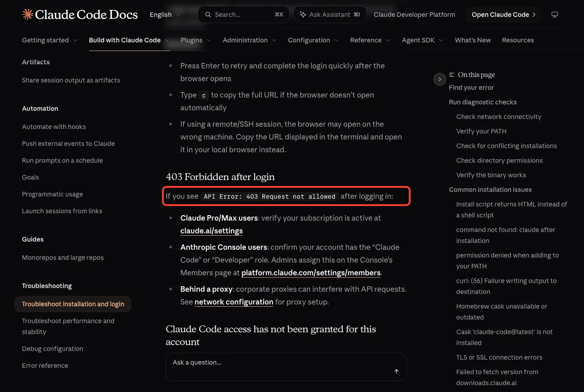Open Error reference page

tap(45, 366)
